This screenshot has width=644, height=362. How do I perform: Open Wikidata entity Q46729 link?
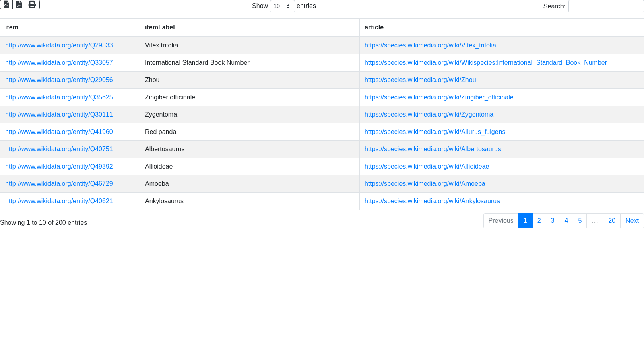click(59, 184)
